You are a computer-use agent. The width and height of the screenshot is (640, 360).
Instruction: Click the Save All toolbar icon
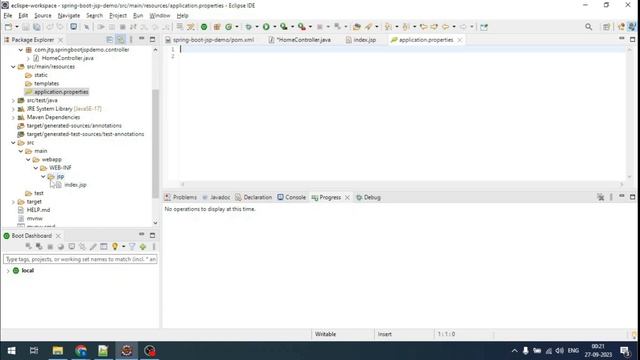pyautogui.click(x=37, y=27)
